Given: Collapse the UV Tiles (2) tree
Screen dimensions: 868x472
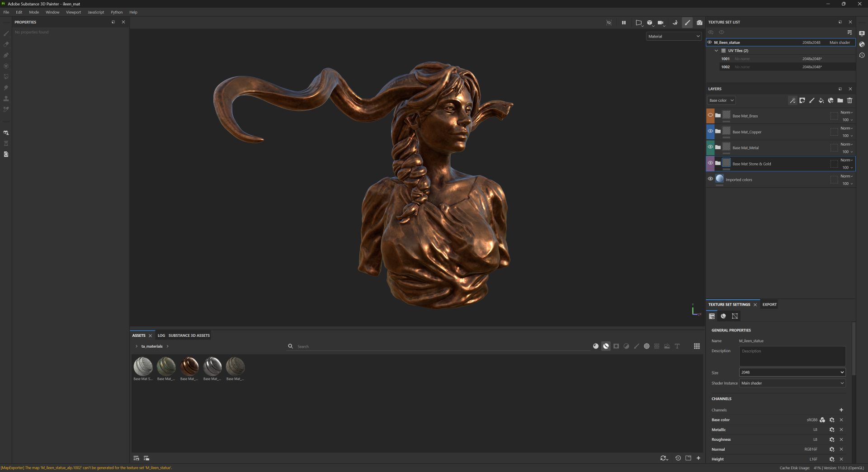Looking at the screenshot, I should point(716,51).
